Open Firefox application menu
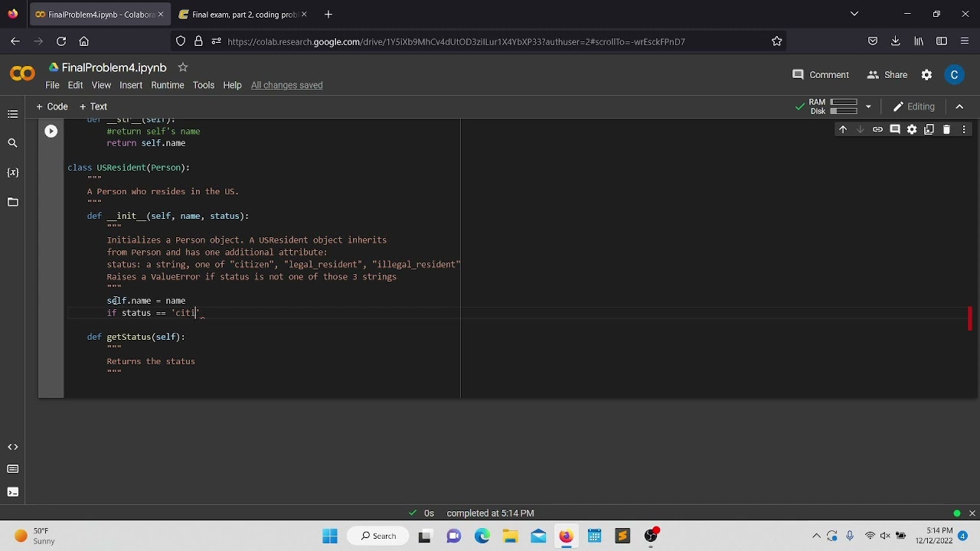 pyautogui.click(x=965, y=41)
